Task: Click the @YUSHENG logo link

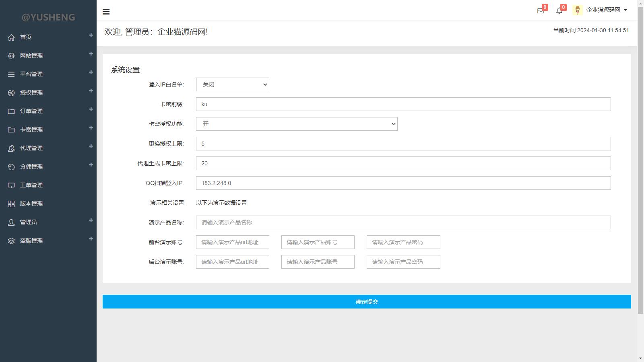Action: [x=48, y=17]
